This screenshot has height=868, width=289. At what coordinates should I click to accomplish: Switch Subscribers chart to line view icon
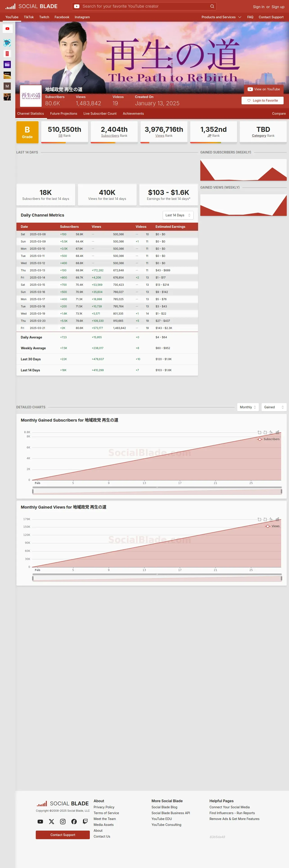click(x=271, y=432)
